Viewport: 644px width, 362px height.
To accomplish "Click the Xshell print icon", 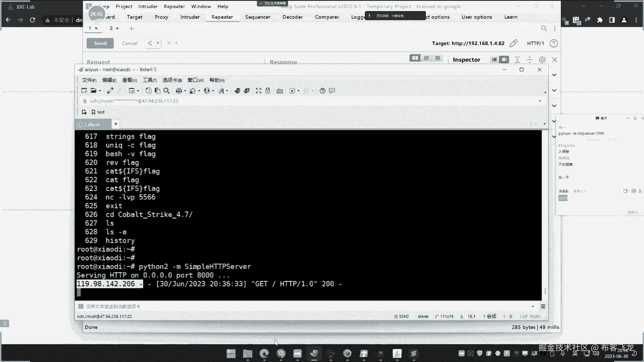I will (179, 91).
